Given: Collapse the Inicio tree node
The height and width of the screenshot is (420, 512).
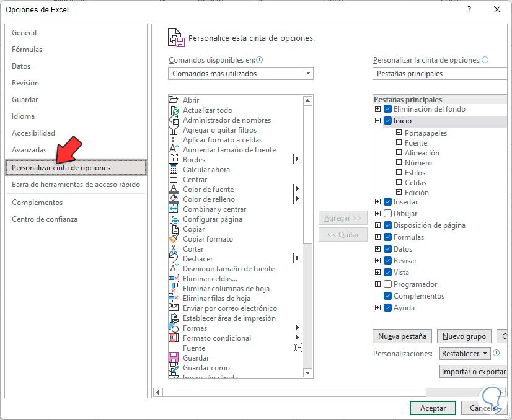Looking at the screenshot, I should coord(377,120).
